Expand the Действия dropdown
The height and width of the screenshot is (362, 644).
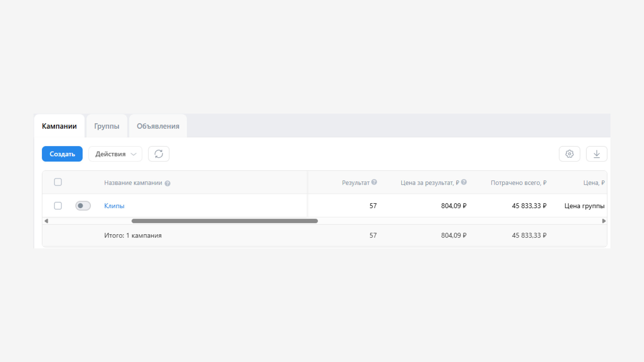(115, 154)
